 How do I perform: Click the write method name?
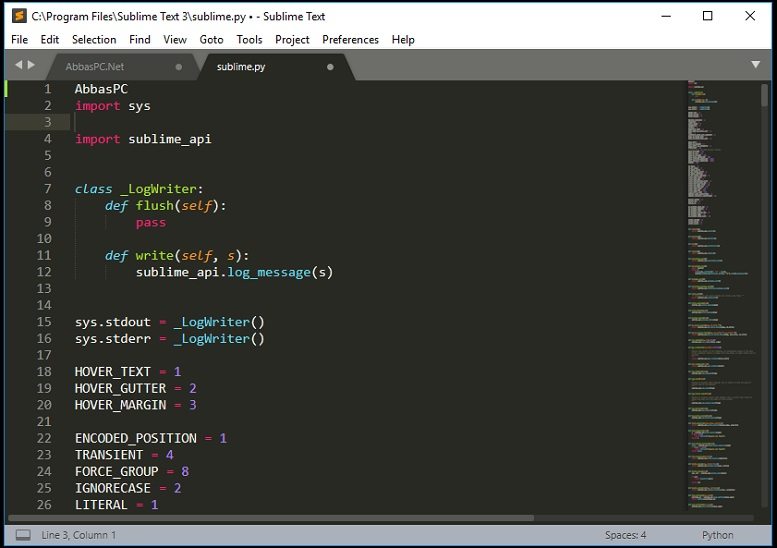pos(155,256)
